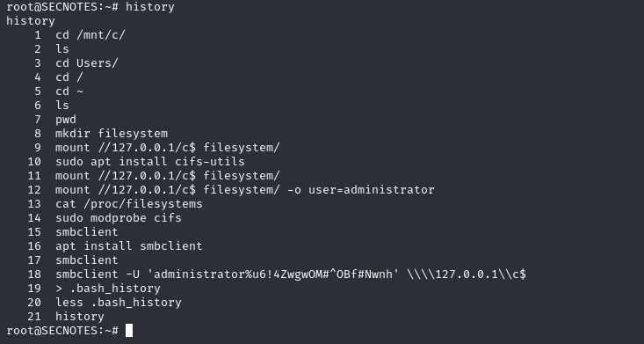Click the 'pwd' command on line 7

(x=66, y=121)
